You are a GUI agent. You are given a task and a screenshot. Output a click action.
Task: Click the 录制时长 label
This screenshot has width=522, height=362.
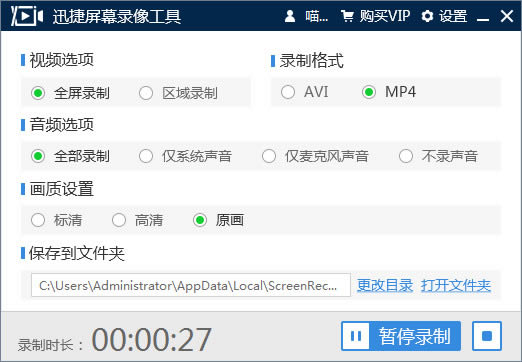[50, 345]
